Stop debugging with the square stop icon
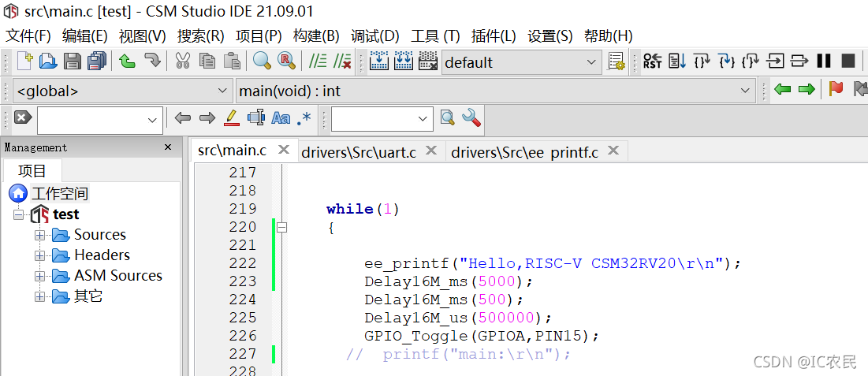Viewport: 868px width, 376px height. point(848,61)
